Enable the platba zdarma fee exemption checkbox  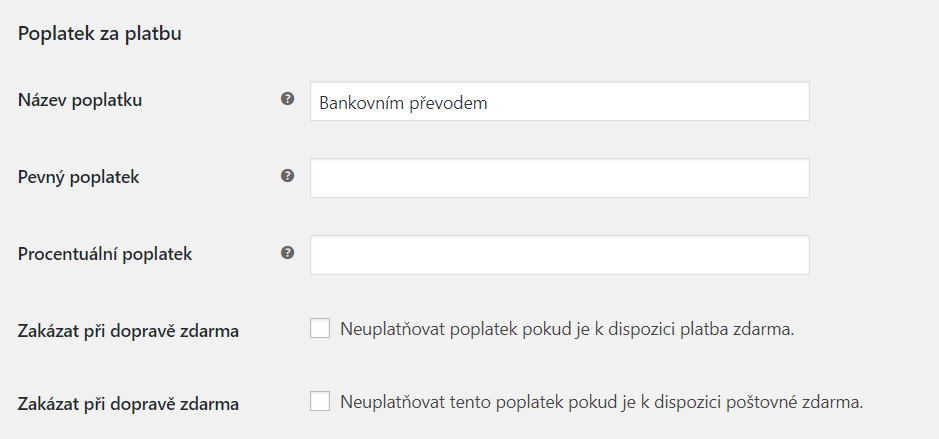point(320,328)
